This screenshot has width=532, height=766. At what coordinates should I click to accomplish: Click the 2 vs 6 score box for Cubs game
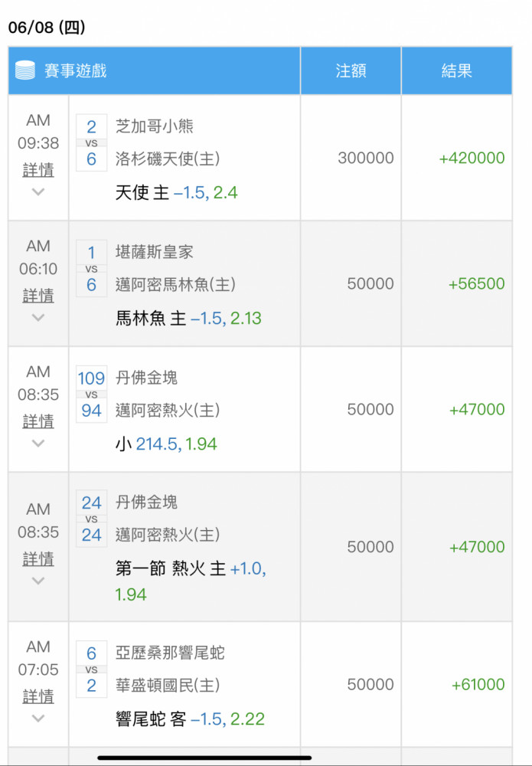click(x=91, y=142)
